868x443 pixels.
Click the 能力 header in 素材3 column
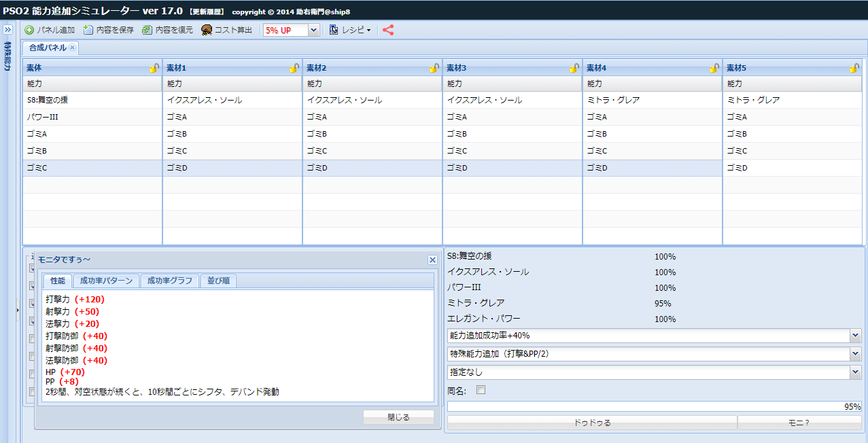tap(513, 84)
